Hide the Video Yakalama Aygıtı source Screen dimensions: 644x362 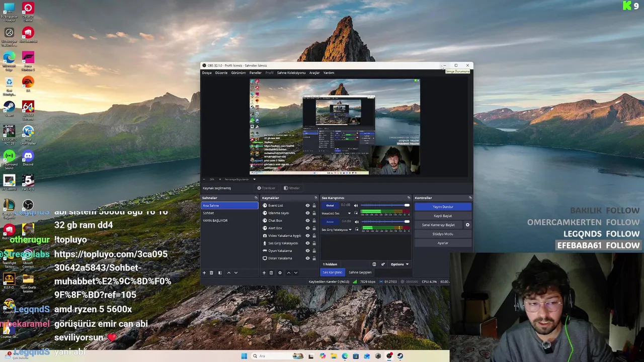pyautogui.click(x=307, y=236)
